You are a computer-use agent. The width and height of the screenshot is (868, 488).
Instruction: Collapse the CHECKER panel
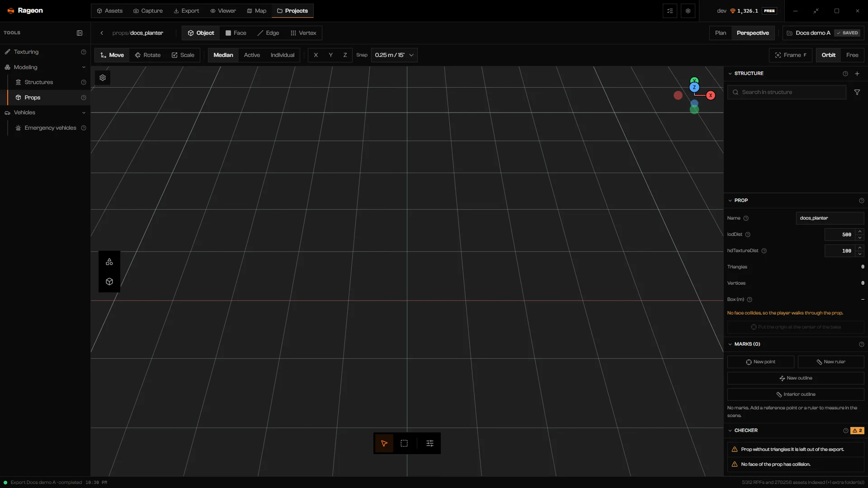pyautogui.click(x=730, y=431)
